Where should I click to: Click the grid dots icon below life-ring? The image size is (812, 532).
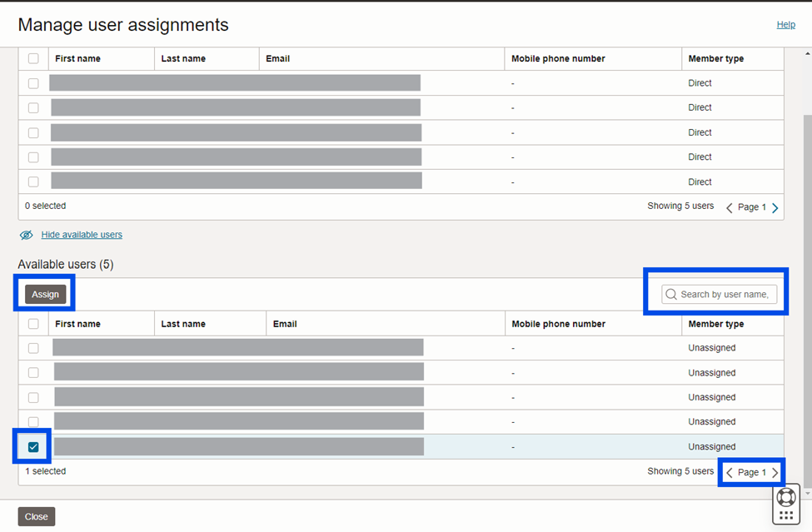click(786, 515)
